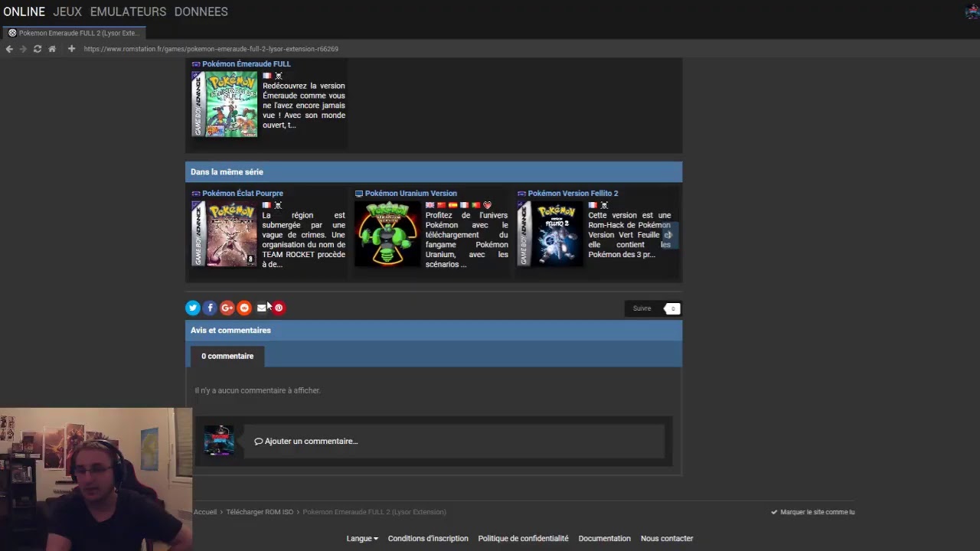980x551 pixels.
Task: Open the Télécharger ROM ISO breadcrumb link
Action: (260, 512)
